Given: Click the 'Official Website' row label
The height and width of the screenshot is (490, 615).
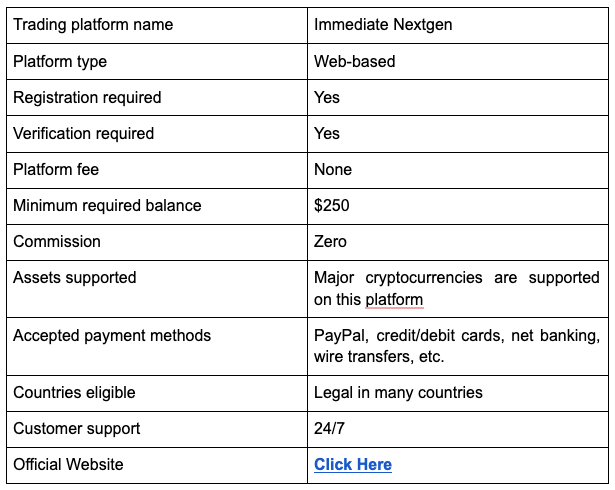Looking at the screenshot, I should click(69, 464).
